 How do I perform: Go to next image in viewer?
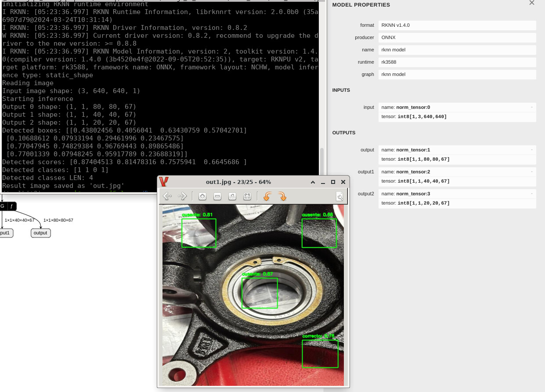[x=182, y=196]
